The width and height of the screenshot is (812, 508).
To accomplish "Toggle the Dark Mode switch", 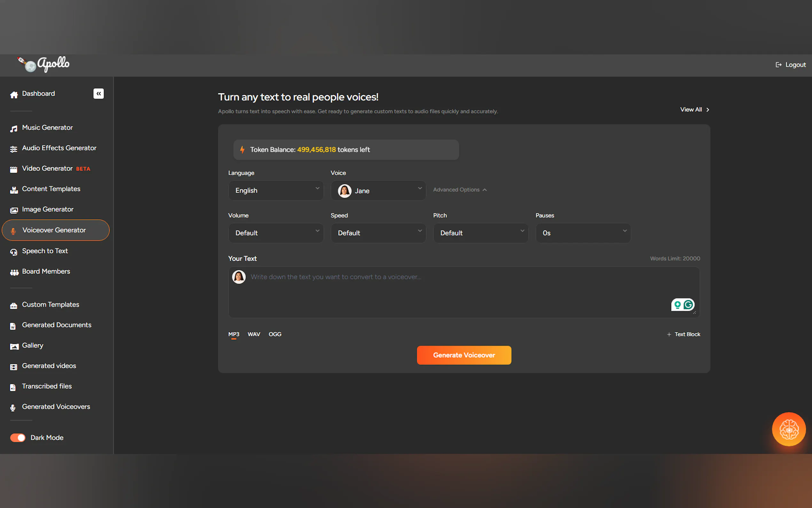I will pos(18,437).
